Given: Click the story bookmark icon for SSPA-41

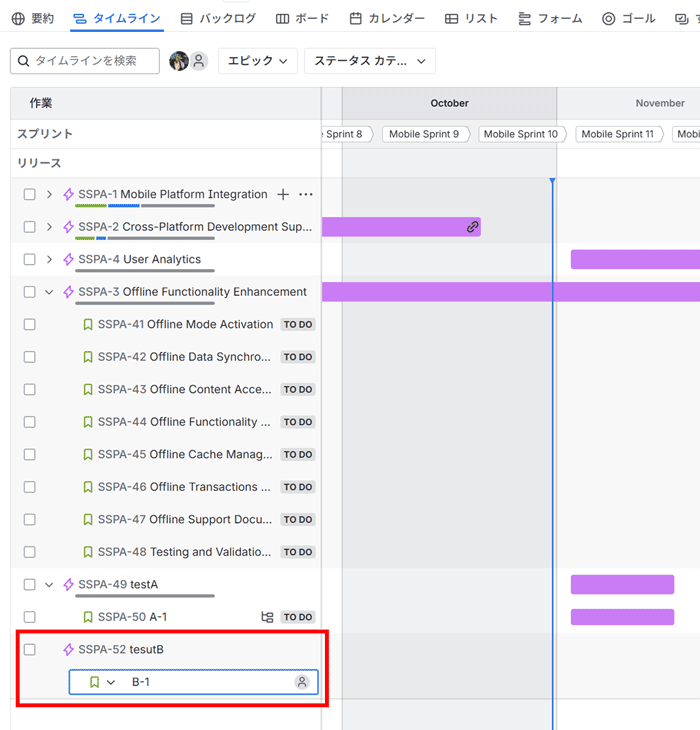Looking at the screenshot, I should coord(88,325).
